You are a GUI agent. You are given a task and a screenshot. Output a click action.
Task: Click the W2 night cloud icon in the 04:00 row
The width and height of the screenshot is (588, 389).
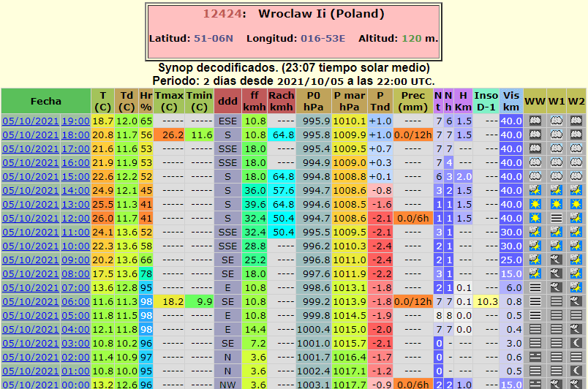click(x=576, y=329)
